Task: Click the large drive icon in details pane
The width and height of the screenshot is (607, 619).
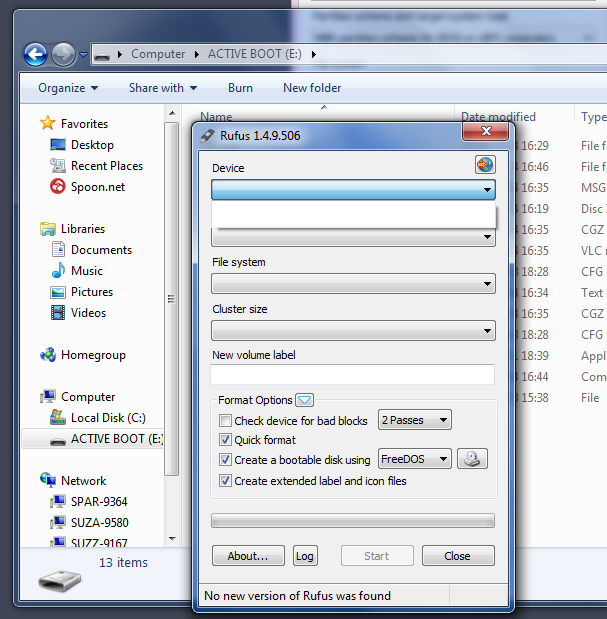Action: click(60, 580)
